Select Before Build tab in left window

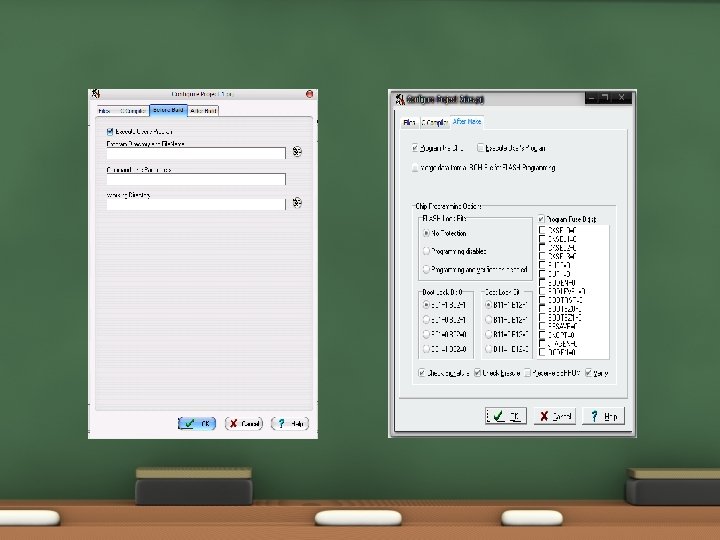[x=169, y=110]
